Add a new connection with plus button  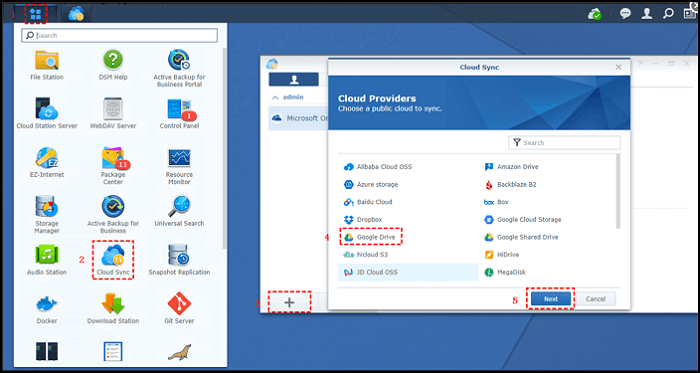[x=289, y=302]
